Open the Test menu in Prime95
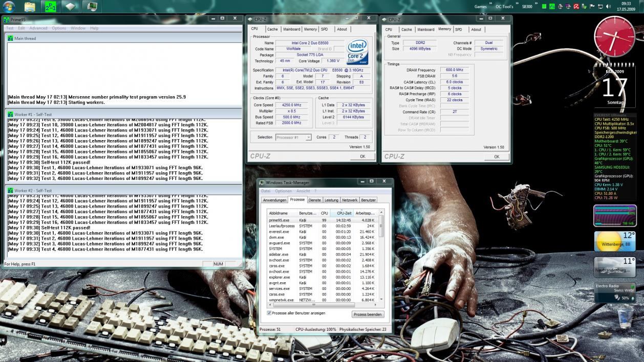The height and width of the screenshot is (362, 644). (x=10, y=28)
